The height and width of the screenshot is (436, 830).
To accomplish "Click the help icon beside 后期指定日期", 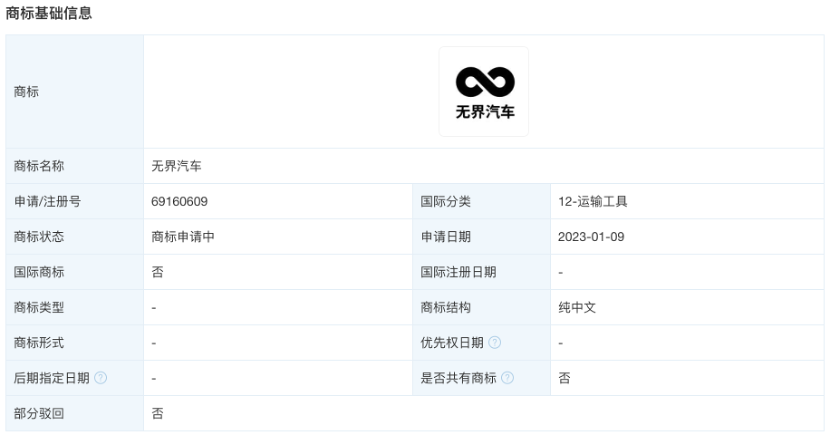I will click(101, 378).
